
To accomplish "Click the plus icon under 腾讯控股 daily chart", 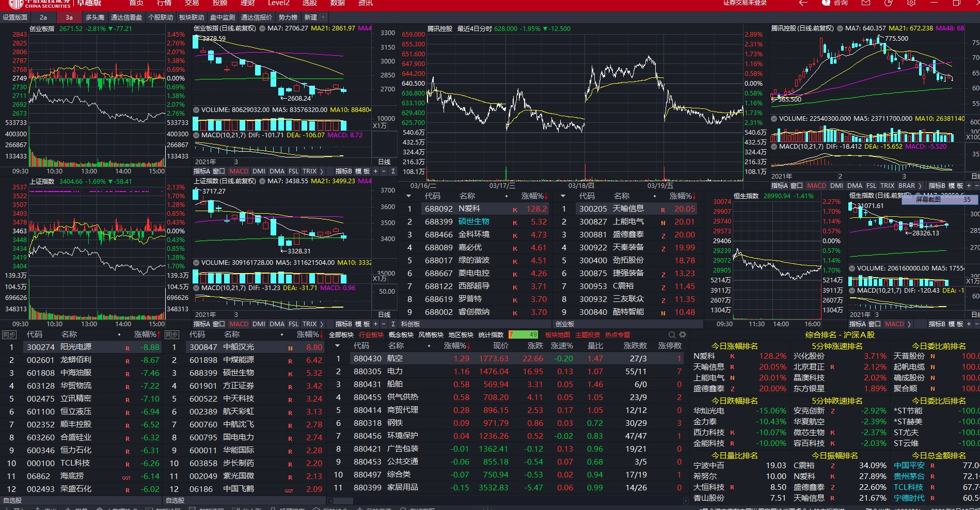I will 969,186.
